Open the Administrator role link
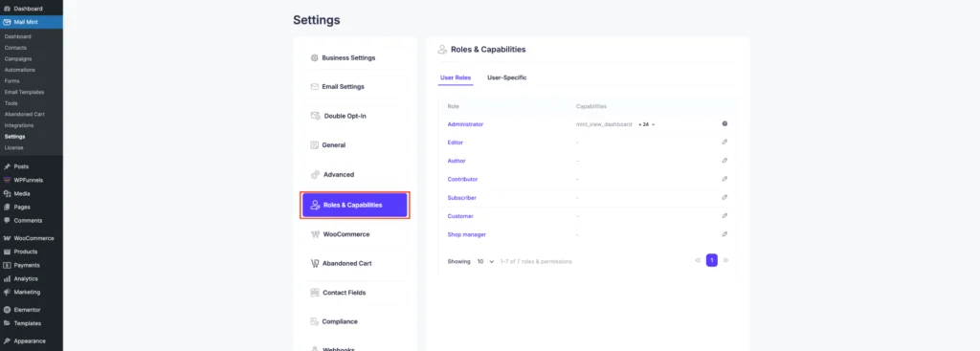Screen dimensions: 980x351 point(465,124)
